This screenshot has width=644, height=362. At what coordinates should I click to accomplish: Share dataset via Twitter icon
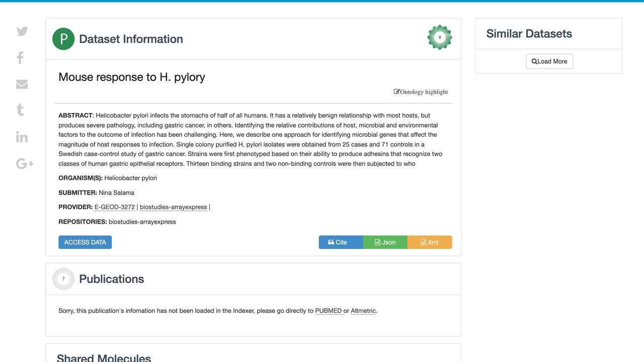coord(22,31)
